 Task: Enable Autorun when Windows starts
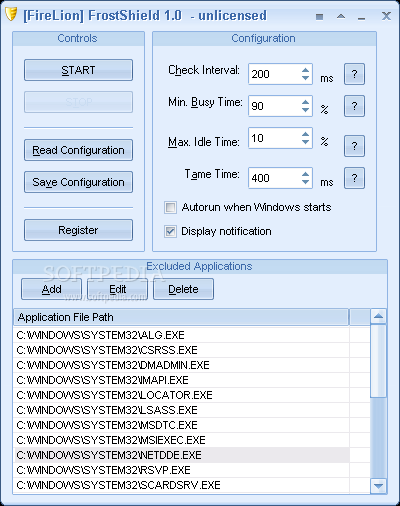[x=170, y=207]
